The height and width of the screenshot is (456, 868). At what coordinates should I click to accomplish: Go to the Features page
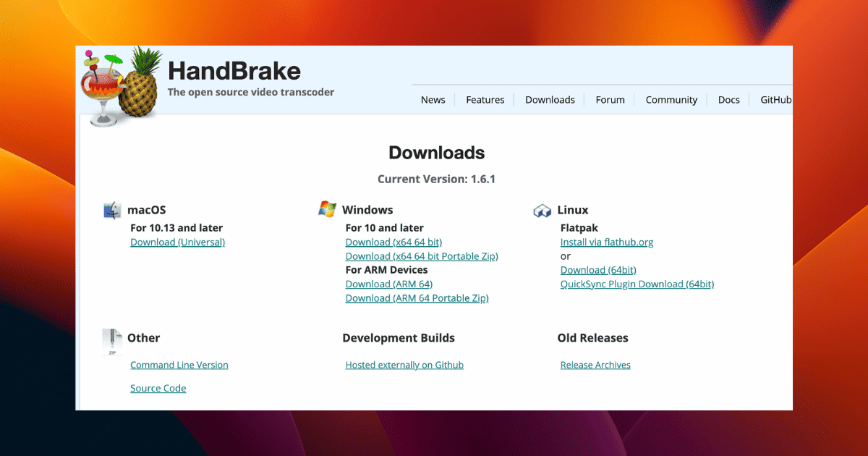coord(485,100)
